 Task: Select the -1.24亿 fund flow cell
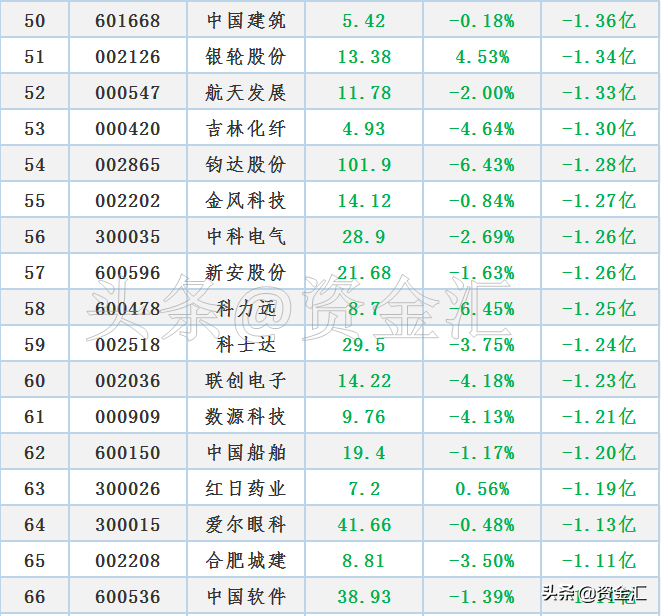pyautogui.click(x=599, y=345)
